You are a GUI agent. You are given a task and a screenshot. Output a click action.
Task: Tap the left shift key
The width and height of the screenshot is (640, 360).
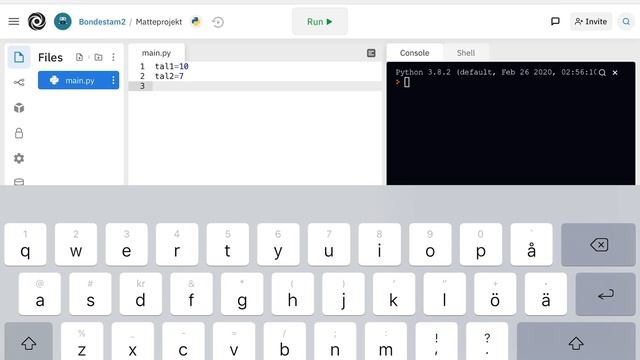pos(29,342)
